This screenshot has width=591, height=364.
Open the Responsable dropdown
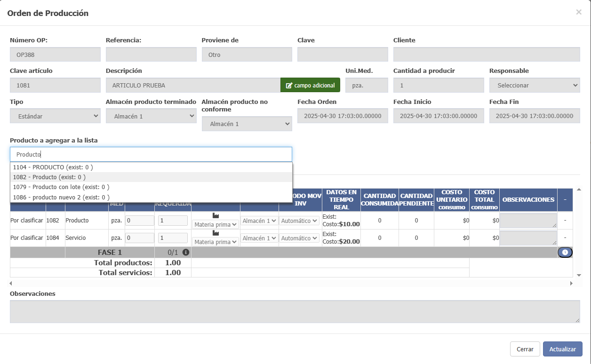coord(534,85)
